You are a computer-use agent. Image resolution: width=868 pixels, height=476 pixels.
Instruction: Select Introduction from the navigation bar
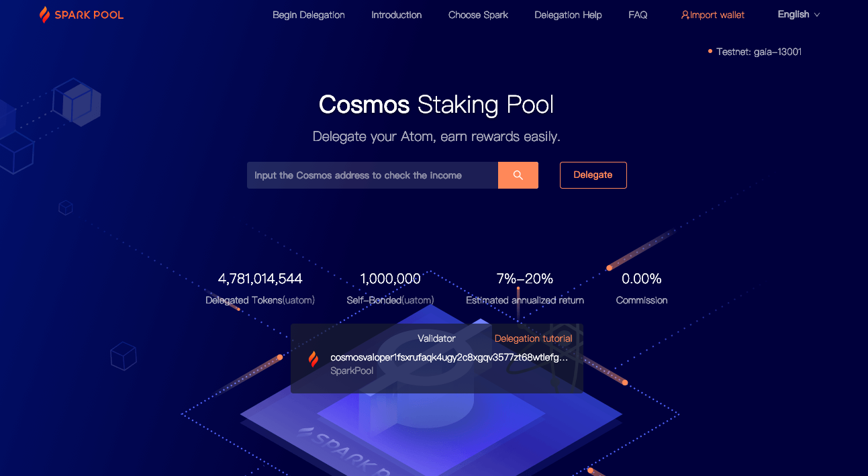(396, 14)
